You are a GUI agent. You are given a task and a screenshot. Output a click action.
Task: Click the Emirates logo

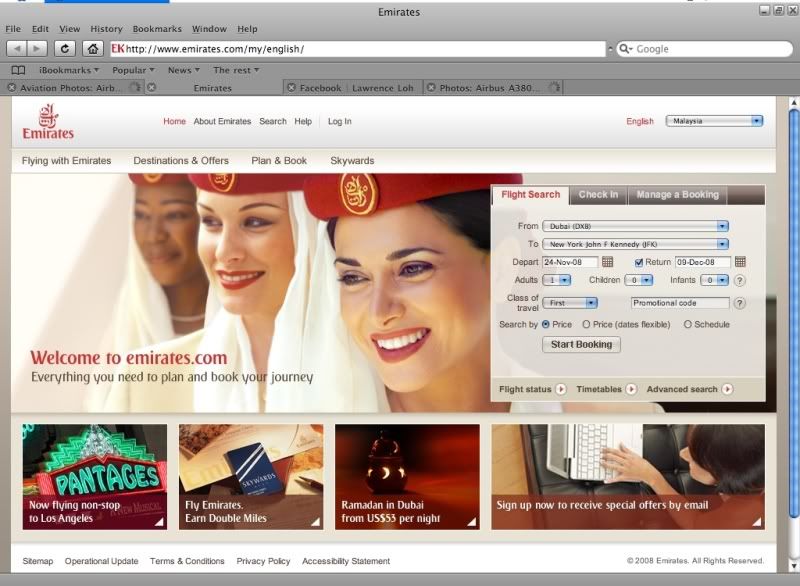48,121
